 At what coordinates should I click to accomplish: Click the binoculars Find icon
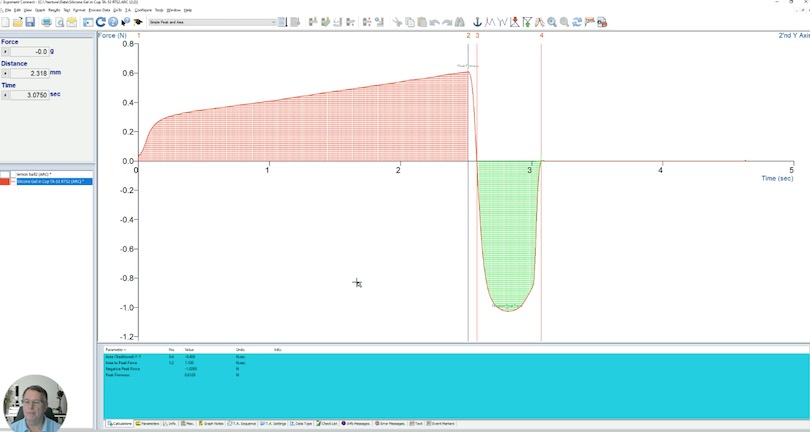[459, 22]
